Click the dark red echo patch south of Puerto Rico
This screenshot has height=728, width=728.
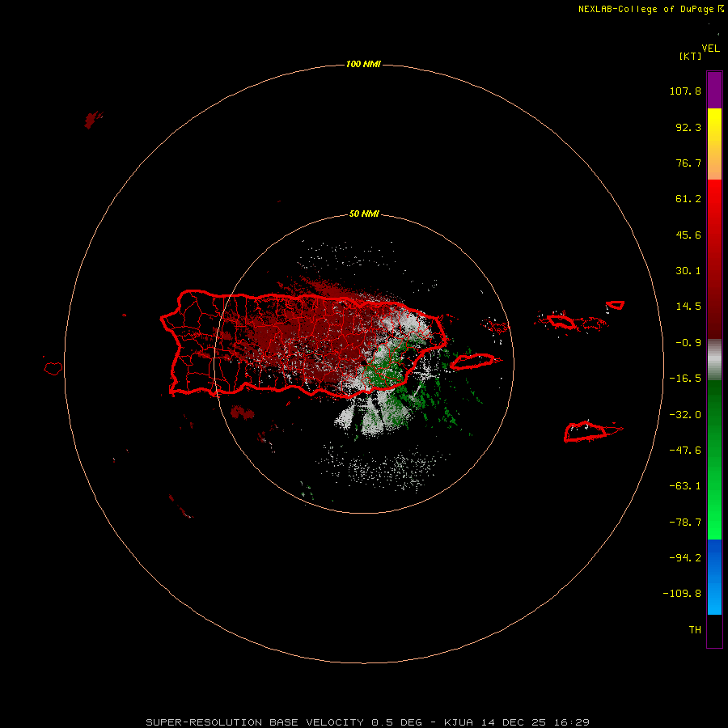click(x=243, y=413)
